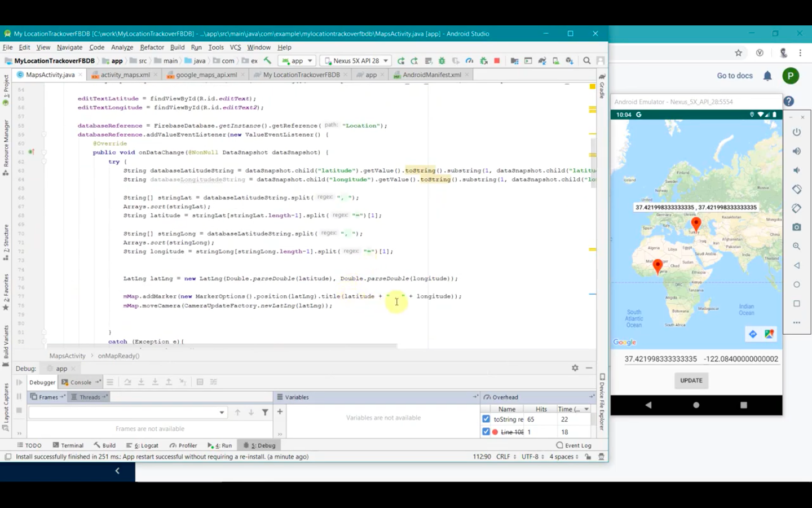Screen dimensions: 812x508
Task: Click the latitude input field in emulator
Action: point(660,359)
